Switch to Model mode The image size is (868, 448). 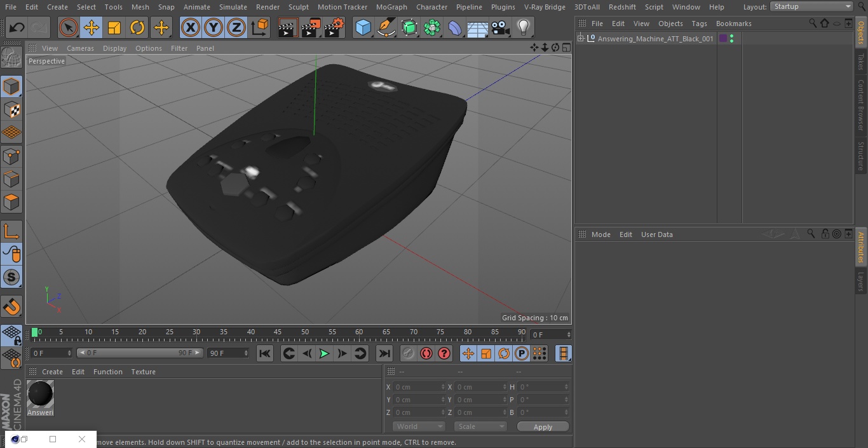(11, 86)
